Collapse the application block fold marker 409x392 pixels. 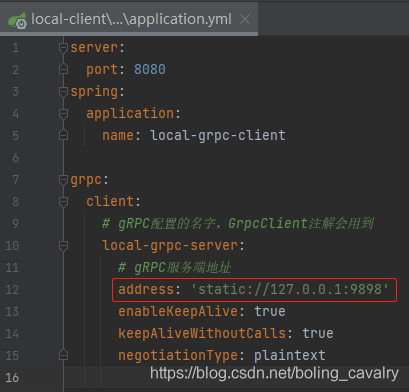pyautogui.click(x=63, y=114)
